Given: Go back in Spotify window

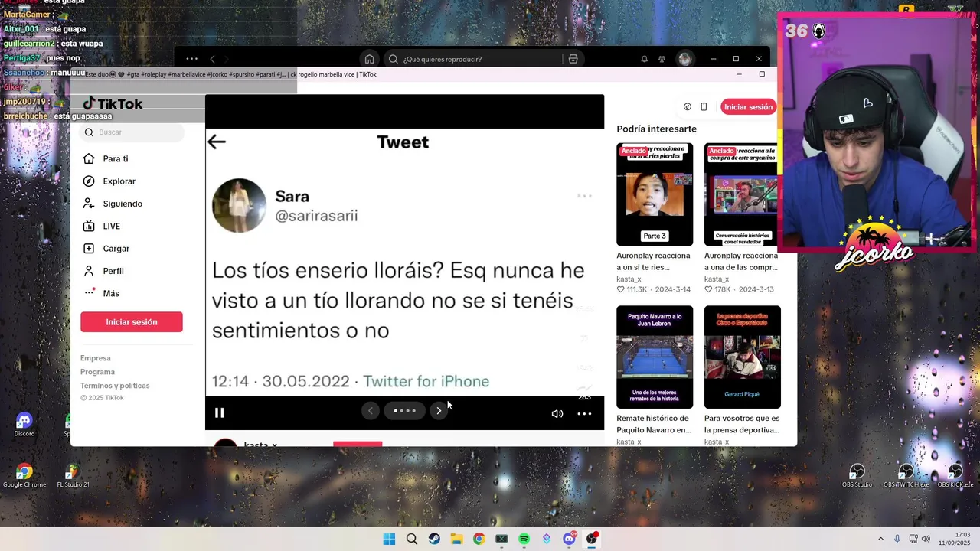Looking at the screenshot, I should coord(212,59).
